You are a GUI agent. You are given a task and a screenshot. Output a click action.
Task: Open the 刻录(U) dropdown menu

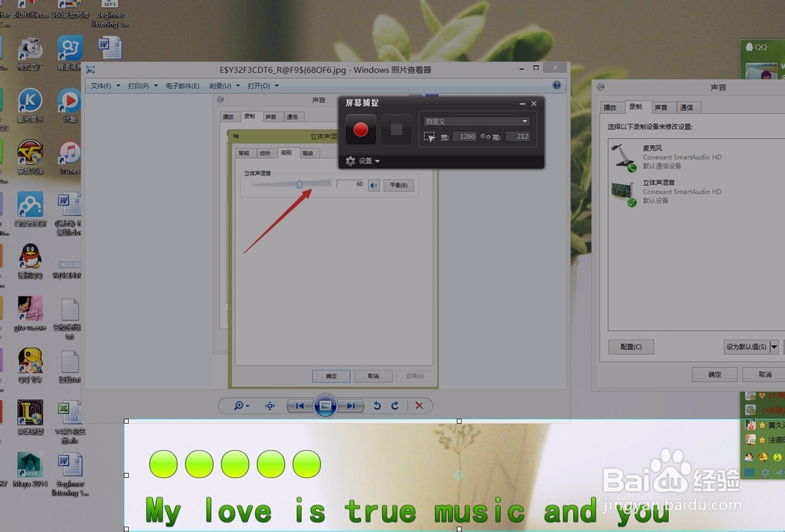pyautogui.click(x=225, y=86)
